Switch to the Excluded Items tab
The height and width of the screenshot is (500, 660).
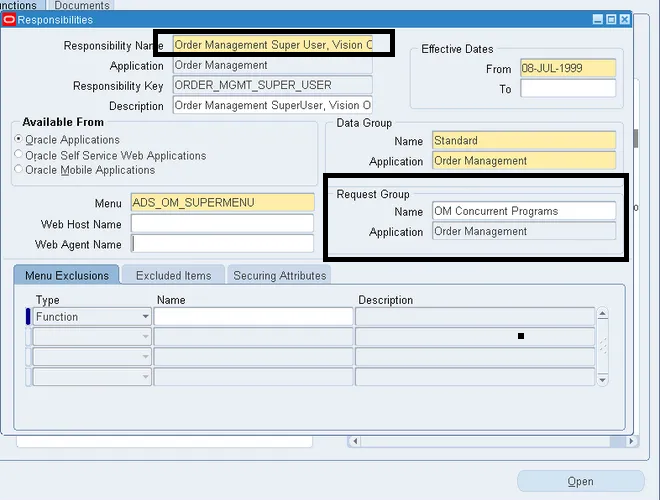173,275
